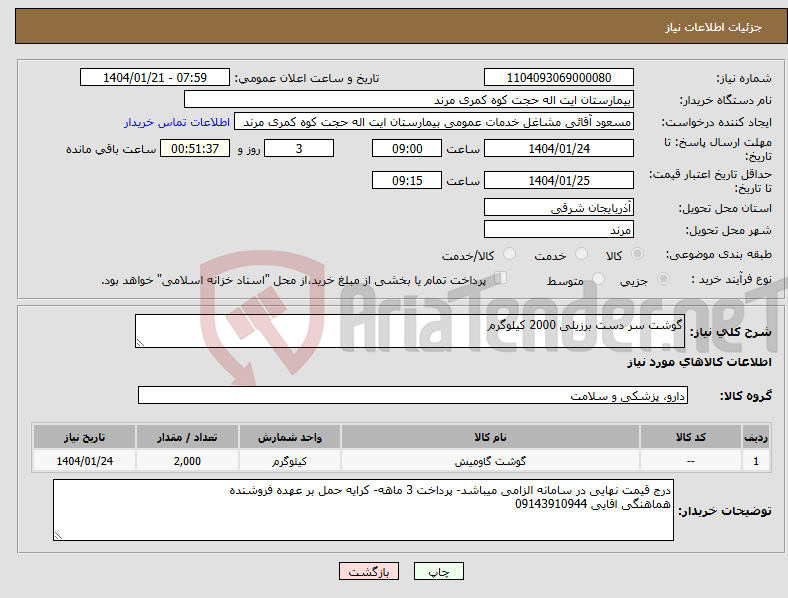The width and height of the screenshot is (788, 598).
Task: Click the تعداد / مقدار column header
Action: pos(187,437)
